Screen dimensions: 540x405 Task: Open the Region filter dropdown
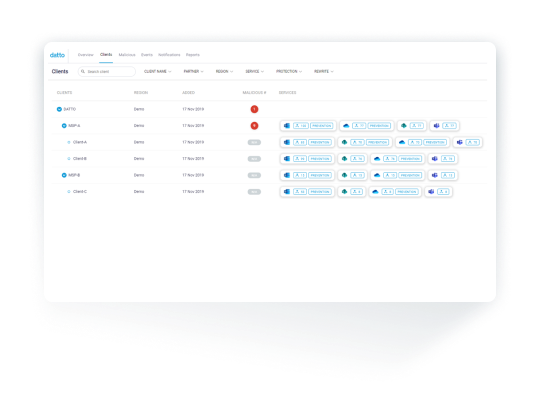pyautogui.click(x=224, y=72)
